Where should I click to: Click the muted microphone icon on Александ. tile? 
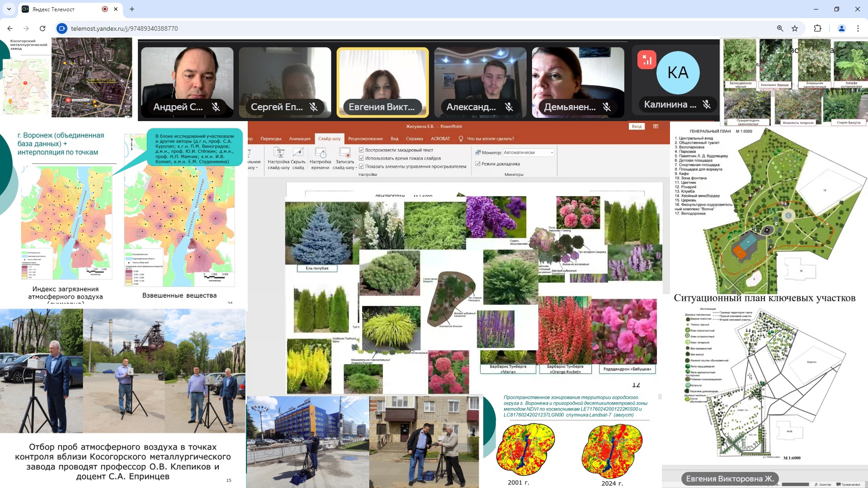coord(509,107)
